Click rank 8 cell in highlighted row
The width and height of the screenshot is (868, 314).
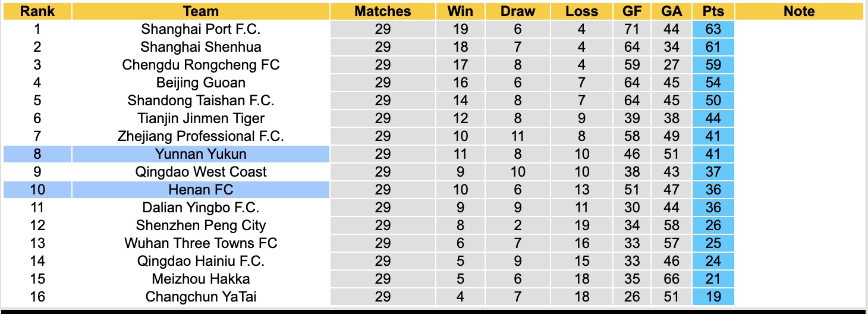(x=37, y=154)
